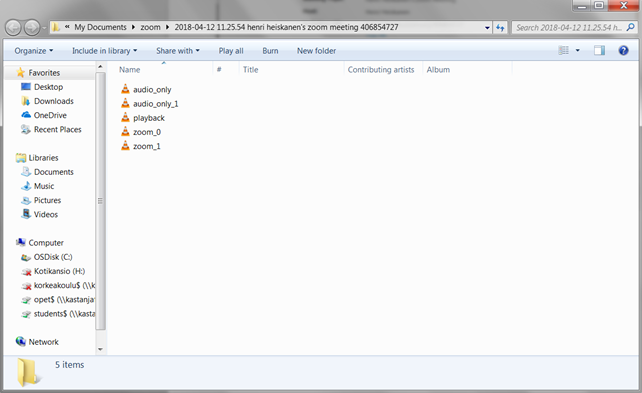
Task: Open Videos library
Action: 45,215
